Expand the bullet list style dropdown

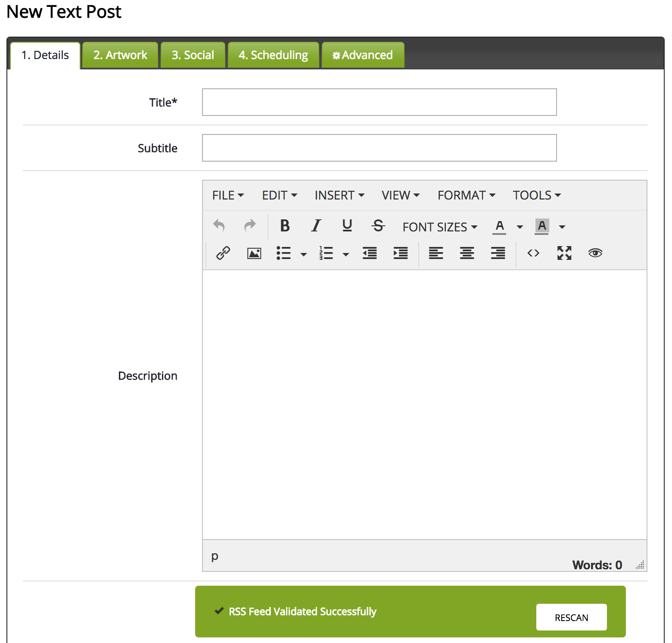304,254
